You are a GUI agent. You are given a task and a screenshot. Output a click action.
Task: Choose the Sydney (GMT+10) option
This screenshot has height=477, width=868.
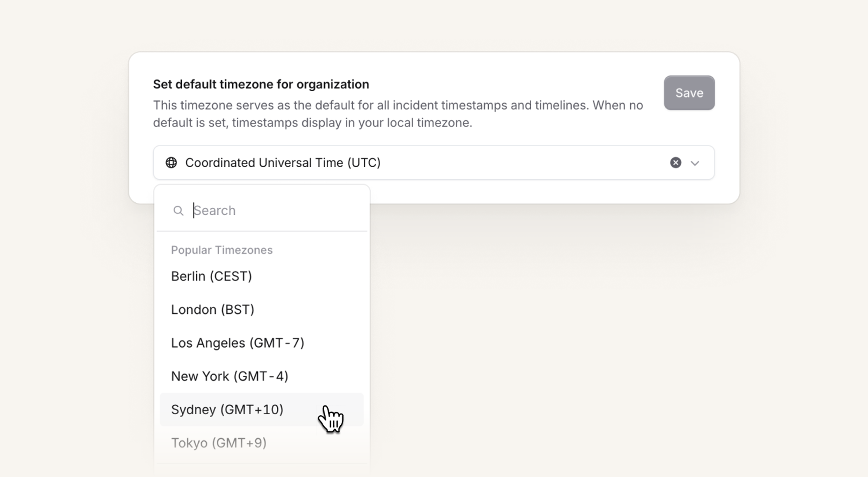227,409
